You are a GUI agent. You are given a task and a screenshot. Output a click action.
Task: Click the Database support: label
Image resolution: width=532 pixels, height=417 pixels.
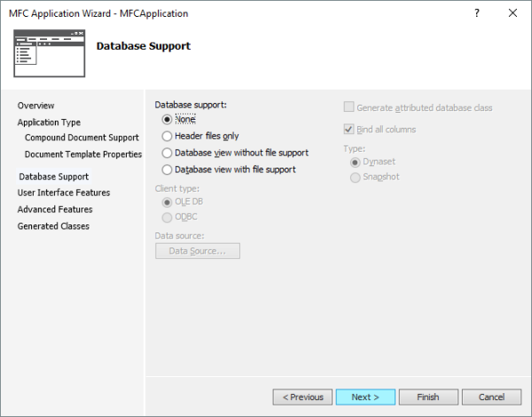pos(191,105)
